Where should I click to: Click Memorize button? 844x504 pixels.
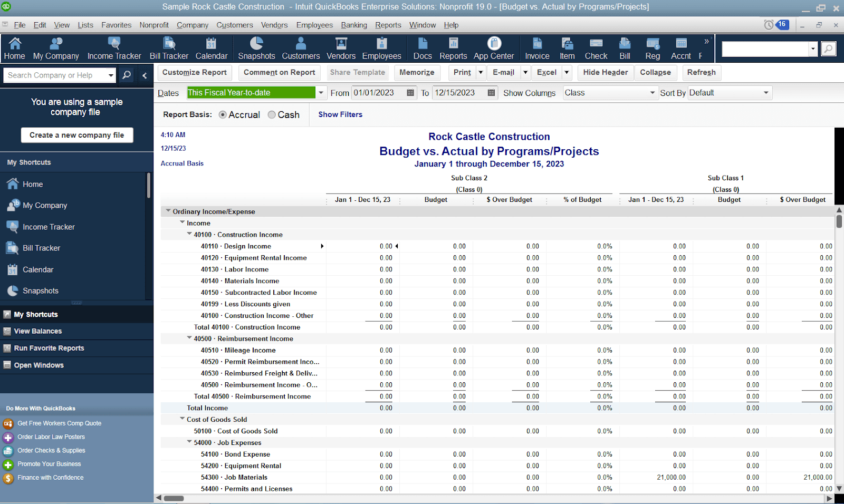(417, 72)
